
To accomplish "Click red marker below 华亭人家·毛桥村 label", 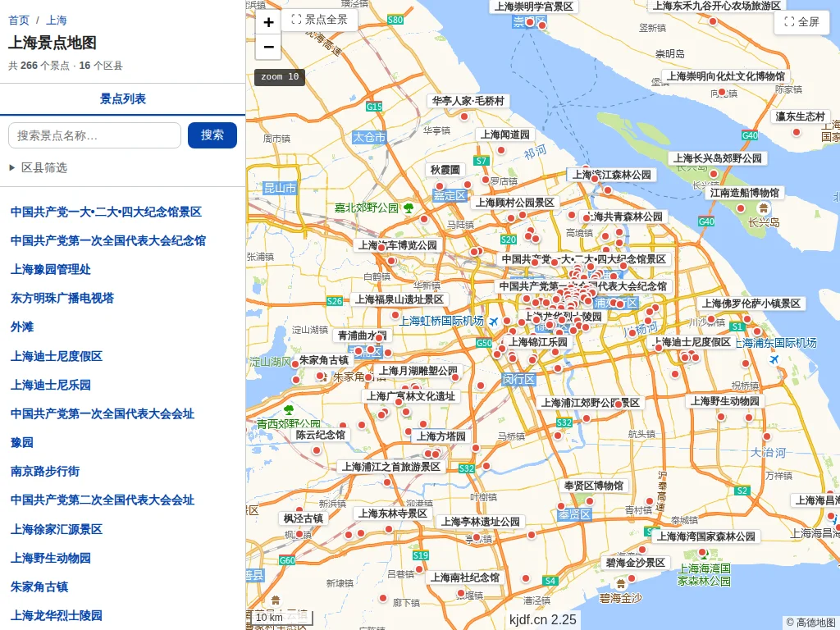I will click(464, 116).
